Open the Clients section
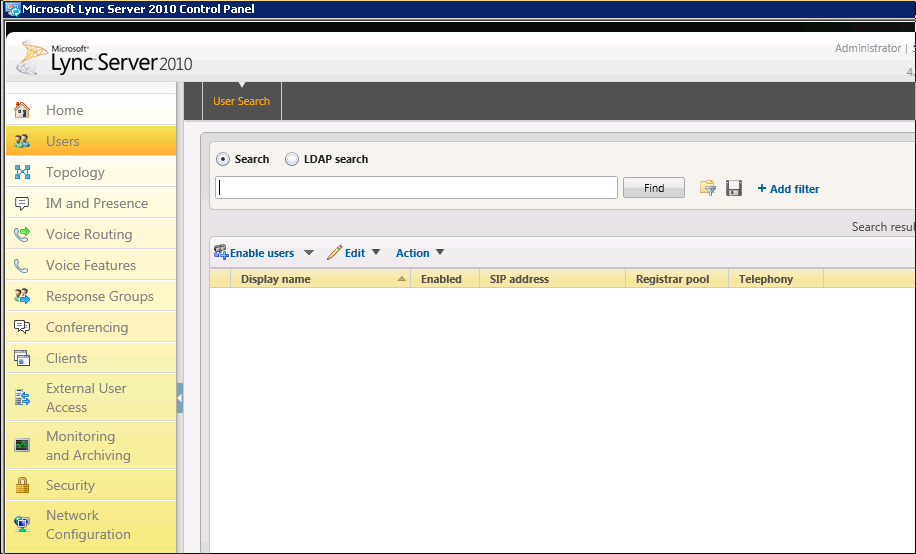The width and height of the screenshot is (916, 554). coord(91,358)
